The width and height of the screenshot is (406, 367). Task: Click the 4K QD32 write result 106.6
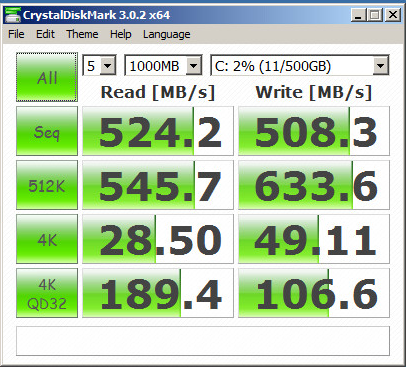coord(314,293)
